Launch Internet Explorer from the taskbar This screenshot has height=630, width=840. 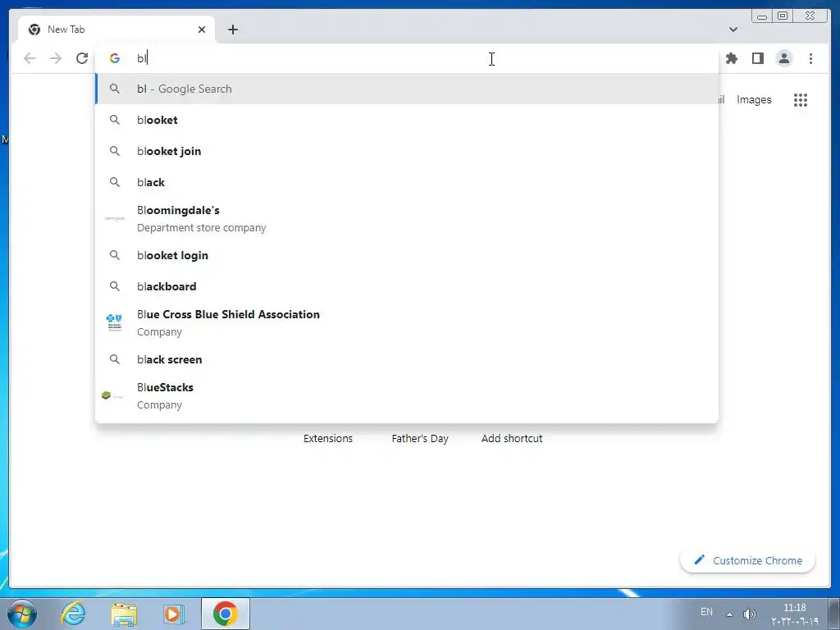[x=73, y=614]
